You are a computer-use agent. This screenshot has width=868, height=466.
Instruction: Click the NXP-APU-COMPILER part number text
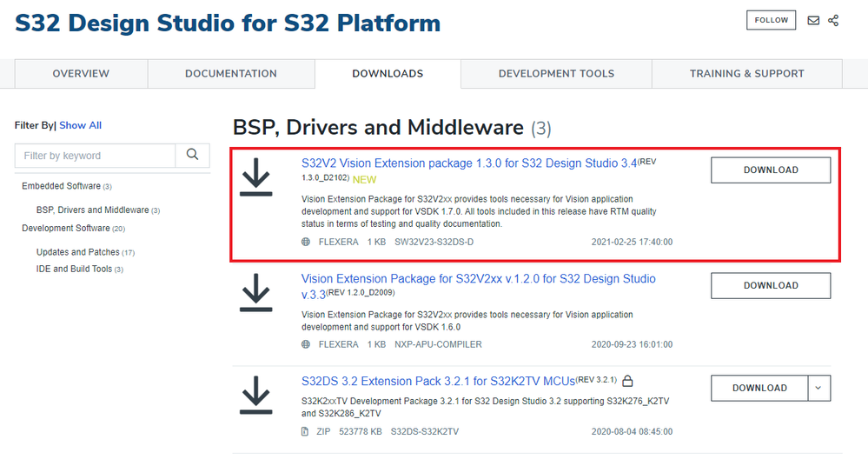[x=438, y=344]
